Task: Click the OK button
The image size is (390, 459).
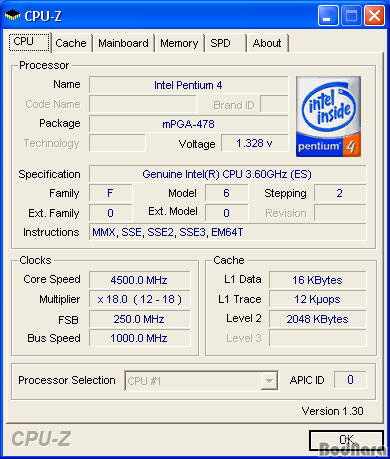Action: point(346,440)
